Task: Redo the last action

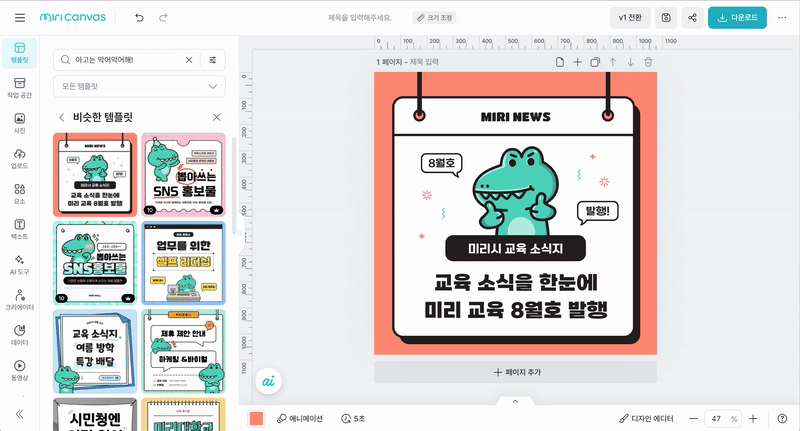Action: click(x=163, y=18)
